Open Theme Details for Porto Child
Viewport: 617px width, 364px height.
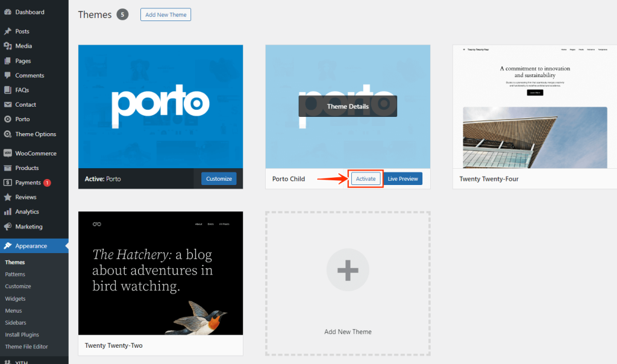(x=348, y=106)
